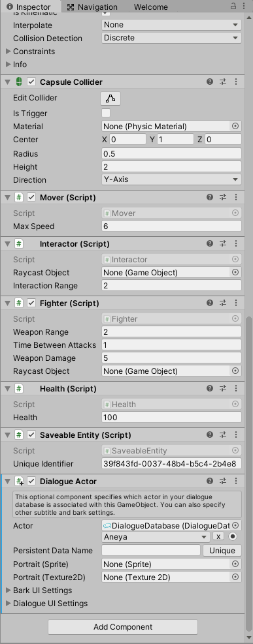Switch to the Welcome tab

click(x=151, y=7)
